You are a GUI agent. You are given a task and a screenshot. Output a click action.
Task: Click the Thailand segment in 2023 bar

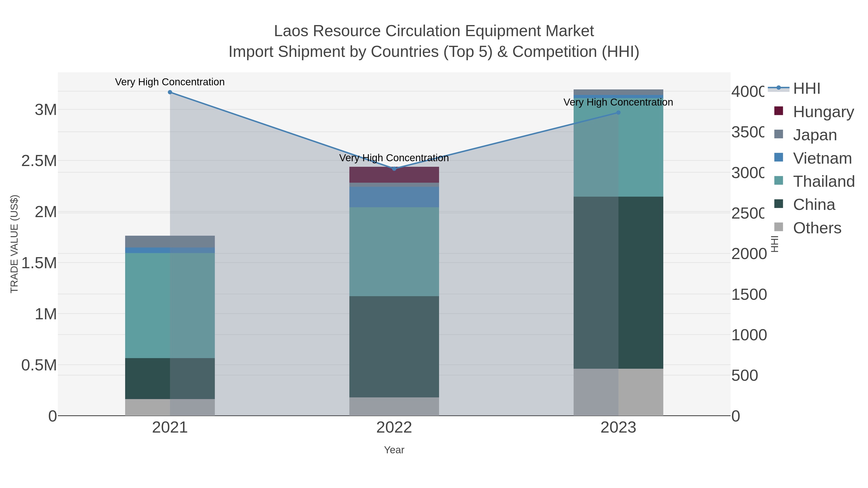pyautogui.click(x=618, y=147)
